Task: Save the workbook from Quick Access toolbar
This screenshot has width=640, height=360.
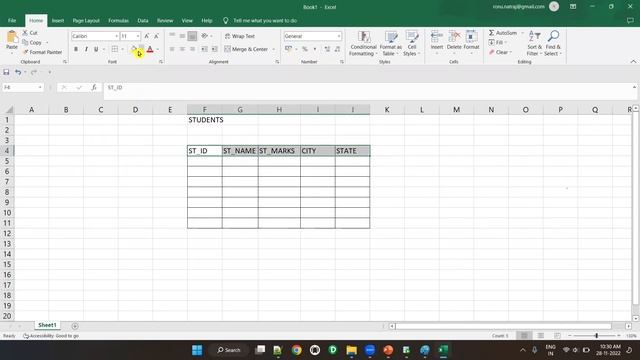Action: [x=6, y=72]
